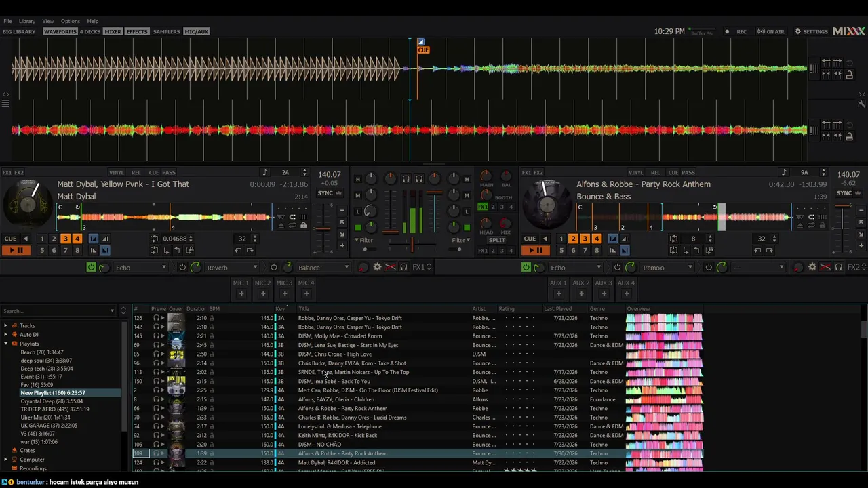Screen dimensions: 868x488
Task: Click the left deck play/pause button
Action: (16, 251)
